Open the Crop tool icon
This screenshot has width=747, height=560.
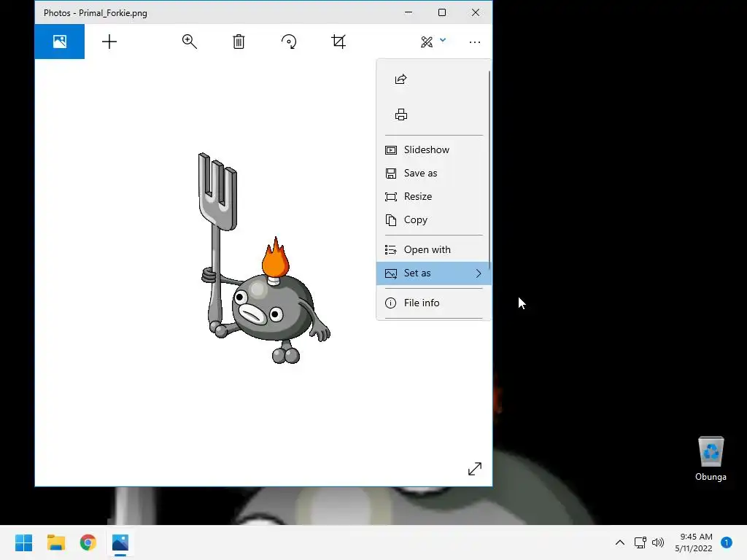[338, 42]
